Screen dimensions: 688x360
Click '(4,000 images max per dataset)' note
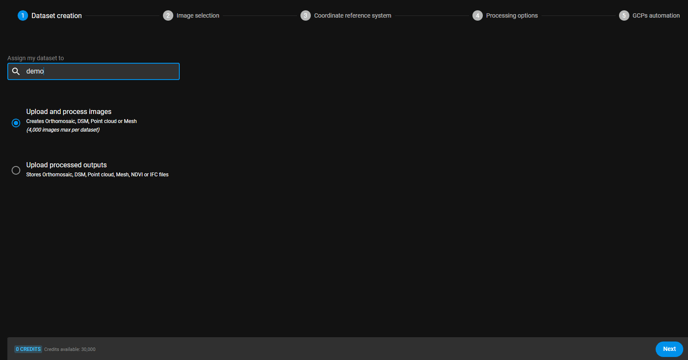tap(63, 130)
